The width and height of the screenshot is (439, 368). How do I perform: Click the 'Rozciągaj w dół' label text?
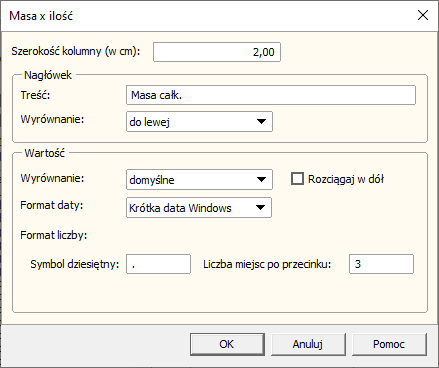click(x=346, y=179)
